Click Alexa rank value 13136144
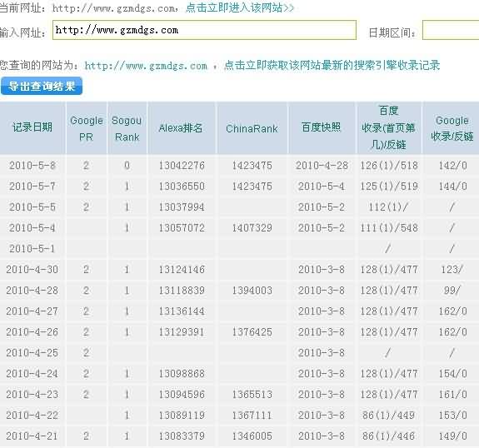 point(182,311)
